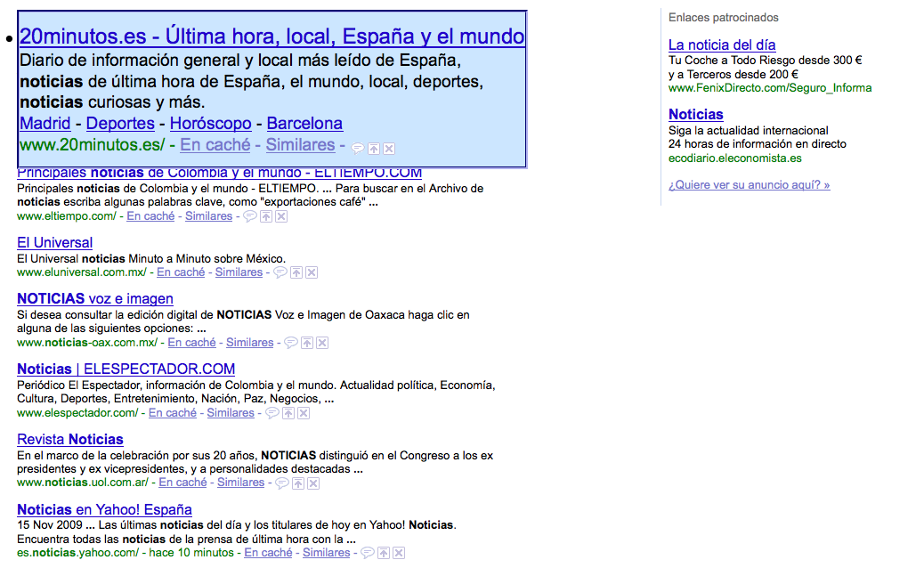
Task: Find pages similar to eltiempo.com
Action: click(x=208, y=216)
